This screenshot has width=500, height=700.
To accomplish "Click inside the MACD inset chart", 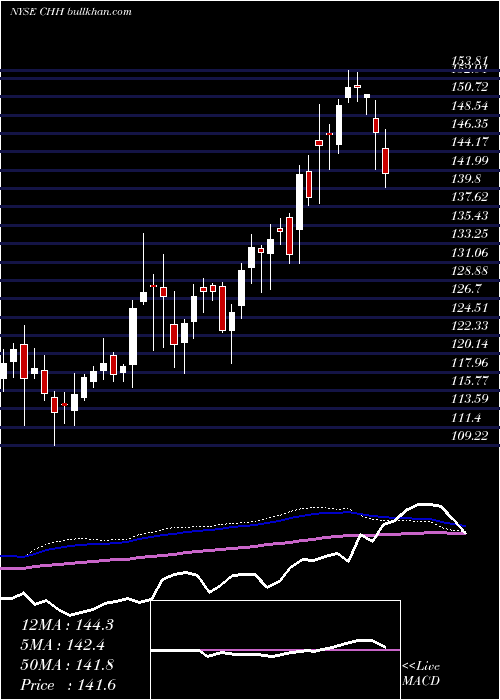I will coord(276,650).
